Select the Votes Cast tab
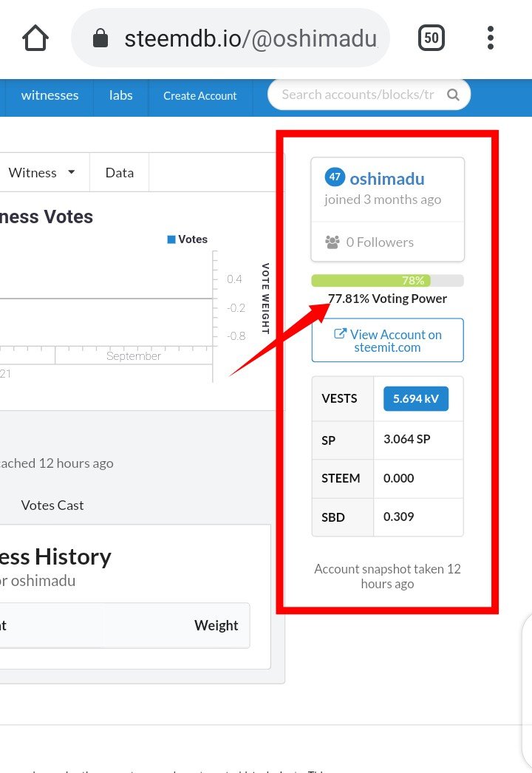Screen dimensions: 532x773 (52, 505)
